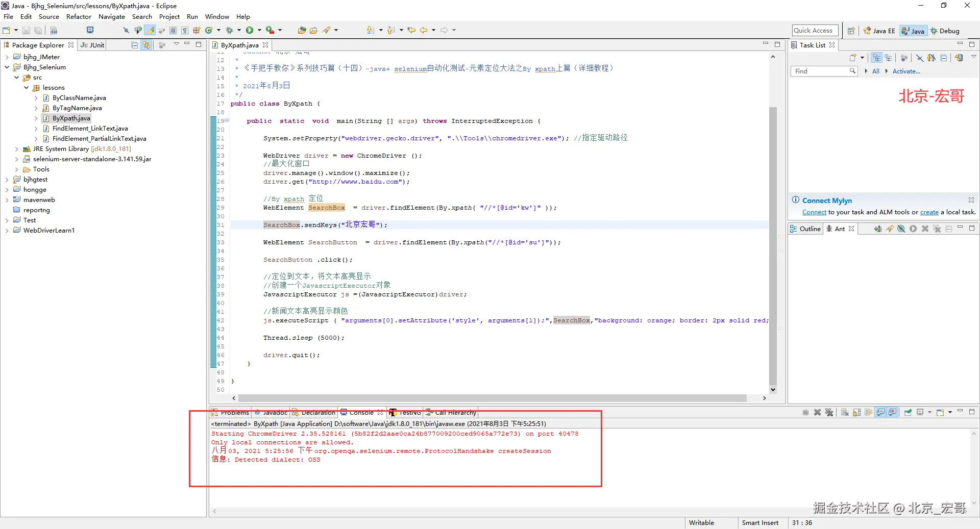Toggle Show Whitespace Characters button
Image resolution: width=980 pixels, height=529 pixels.
click(185, 31)
